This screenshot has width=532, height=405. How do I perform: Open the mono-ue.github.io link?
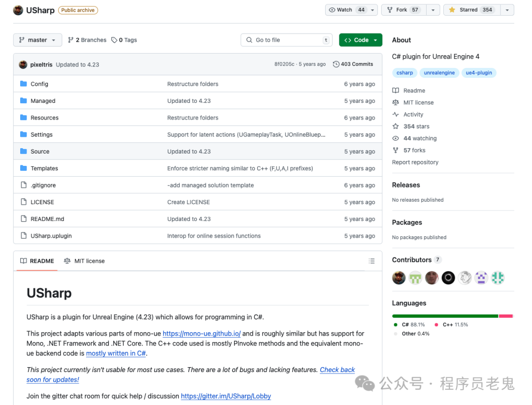201,334
